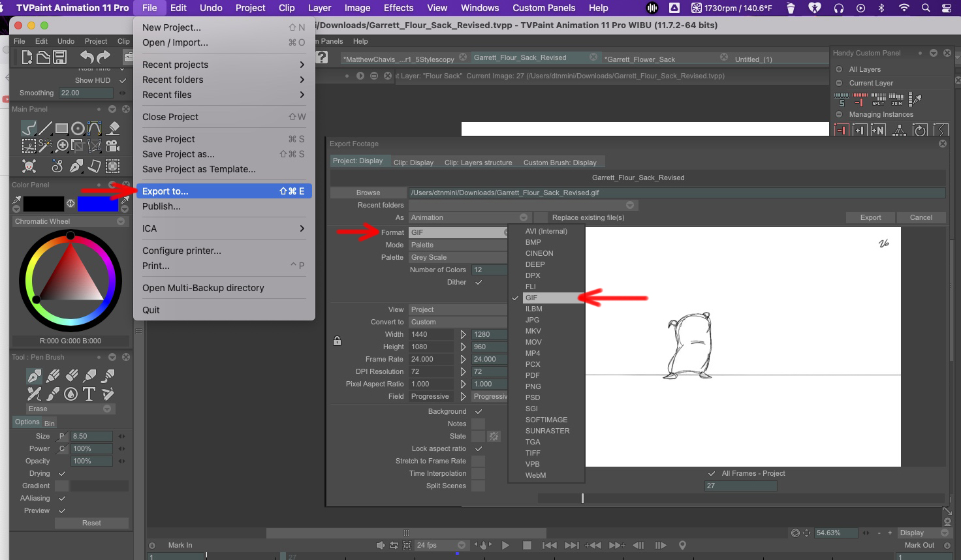Open the Chromatic Wheel dropdown
The width and height of the screenshot is (961, 560).
click(x=69, y=221)
